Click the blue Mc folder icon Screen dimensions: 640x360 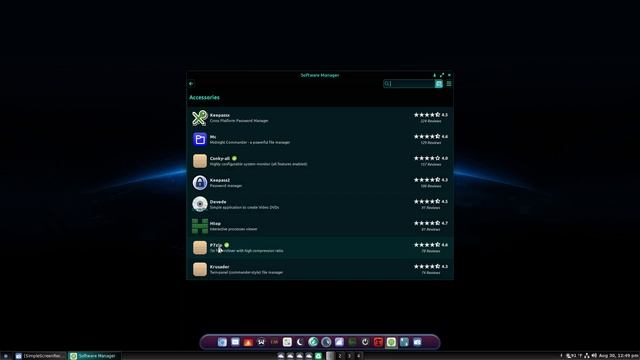pos(200,139)
